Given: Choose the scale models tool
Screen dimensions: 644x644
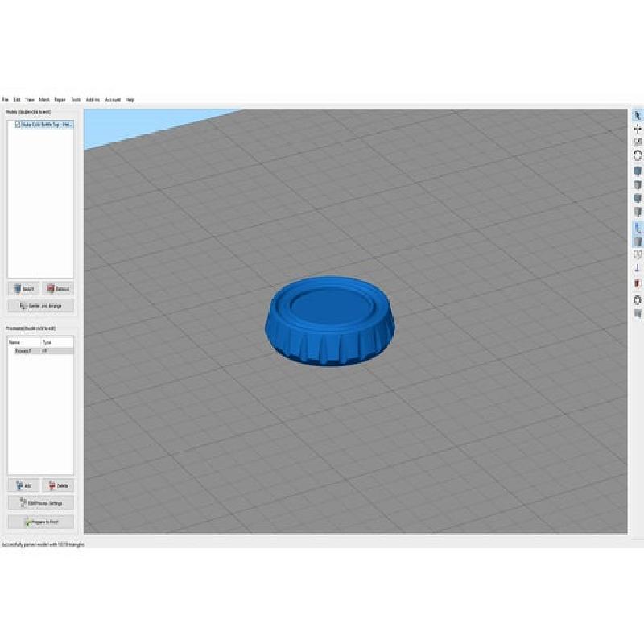Looking at the screenshot, I should (638, 142).
